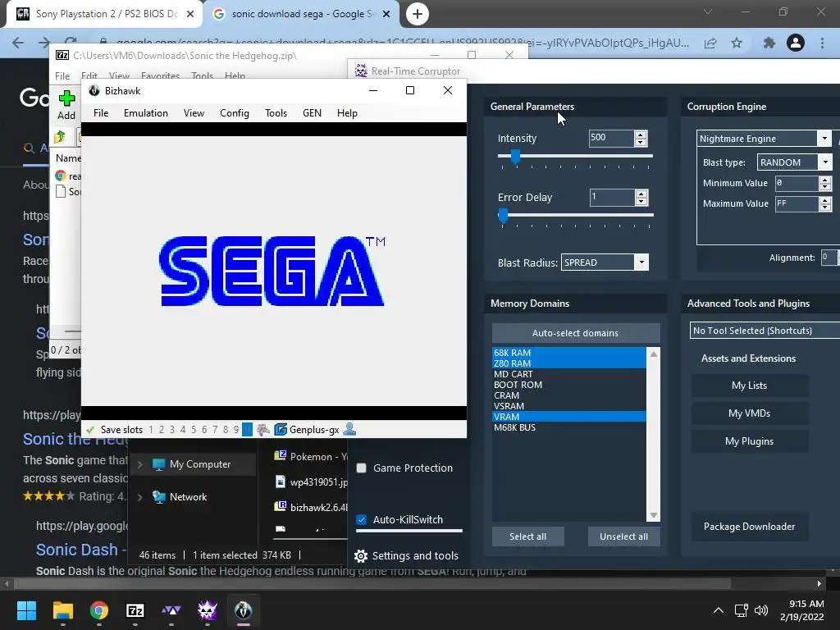
Task: Select save slot 9 in Bizhawk
Action: tap(236, 430)
